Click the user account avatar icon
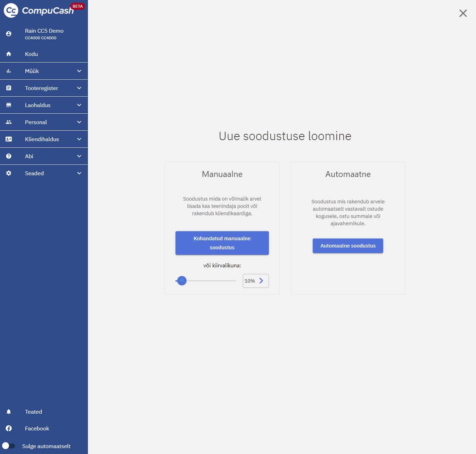 coord(9,34)
